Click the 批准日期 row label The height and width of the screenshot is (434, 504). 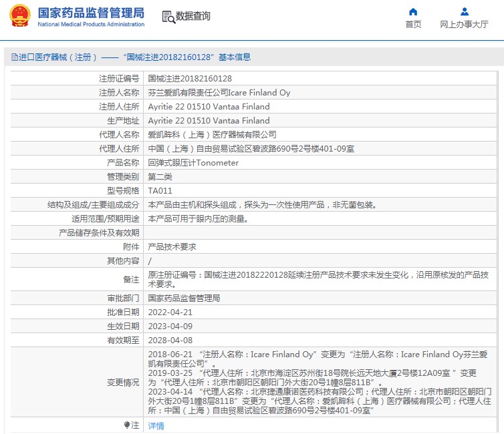point(123,312)
